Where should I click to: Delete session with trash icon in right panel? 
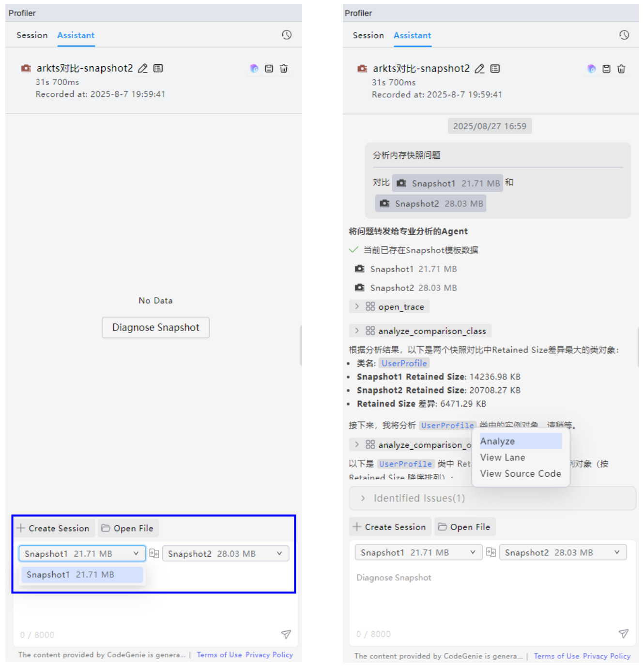621,69
